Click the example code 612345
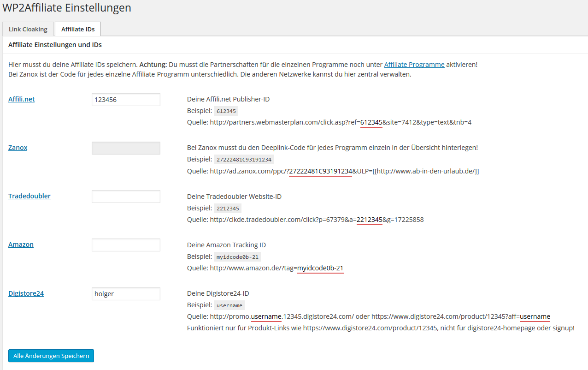Image resolution: width=588 pixels, height=370 pixels. coord(226,111)
